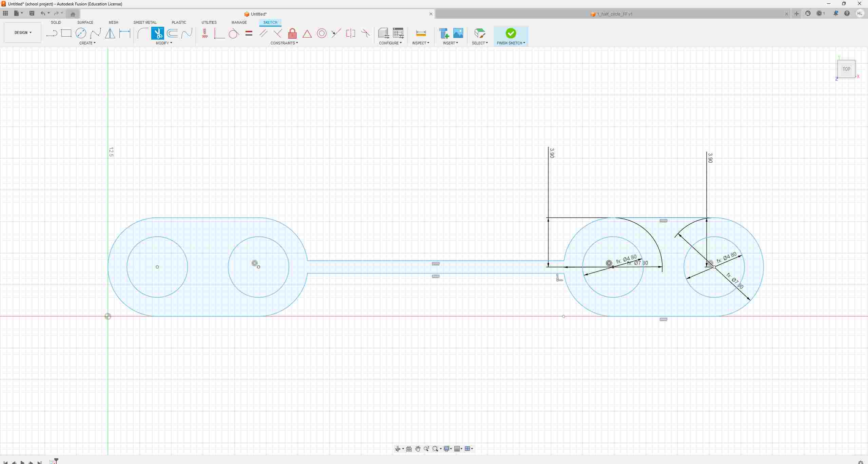868x464 pixels.
Task: Play the timeline
Action: 22,462
